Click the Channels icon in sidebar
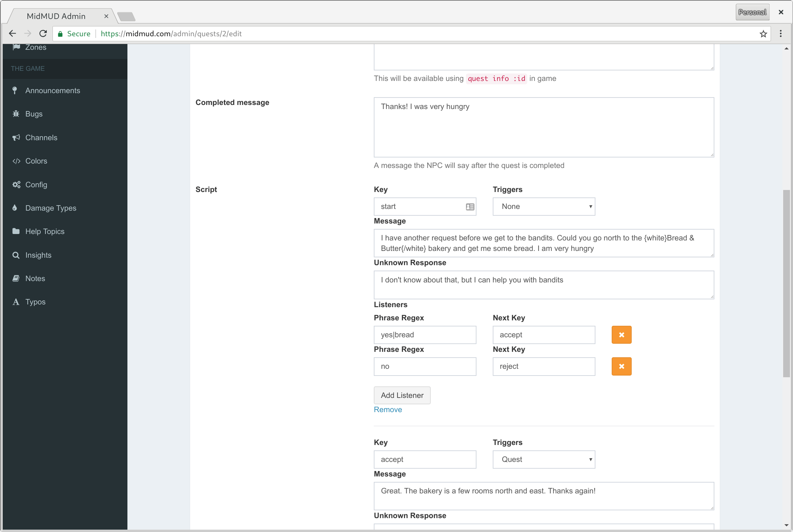 [x=16, y=137]
